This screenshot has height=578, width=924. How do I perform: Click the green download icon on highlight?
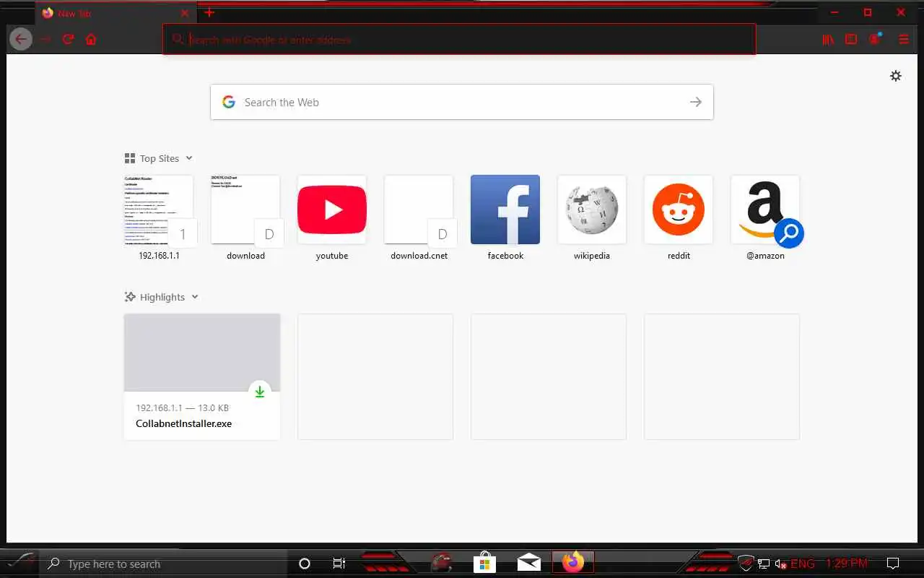pos(260,392)
